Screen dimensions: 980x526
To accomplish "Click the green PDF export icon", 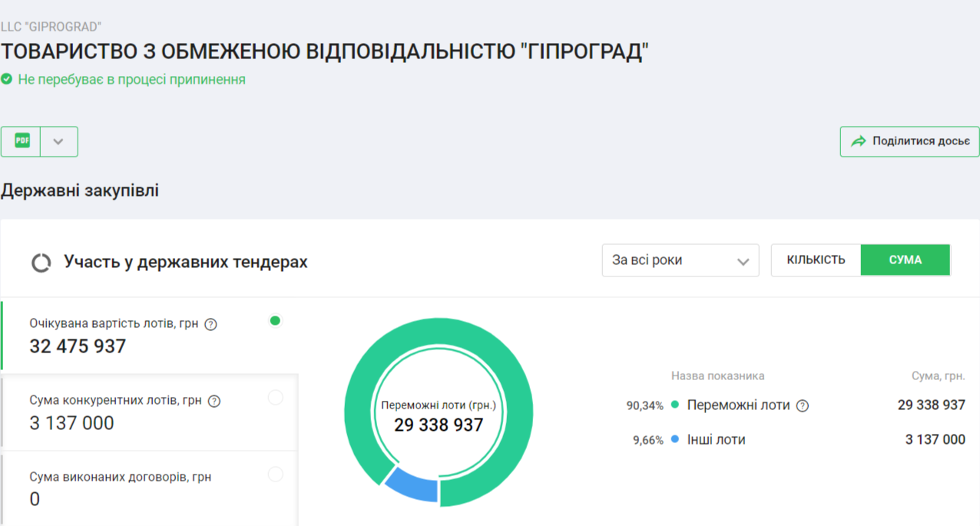I will point(22,141).
